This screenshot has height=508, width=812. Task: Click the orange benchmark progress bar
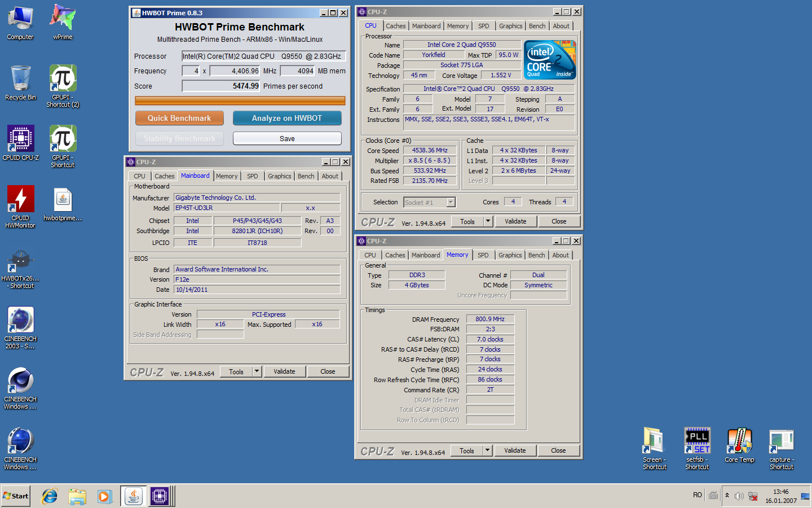click(240, 100)
